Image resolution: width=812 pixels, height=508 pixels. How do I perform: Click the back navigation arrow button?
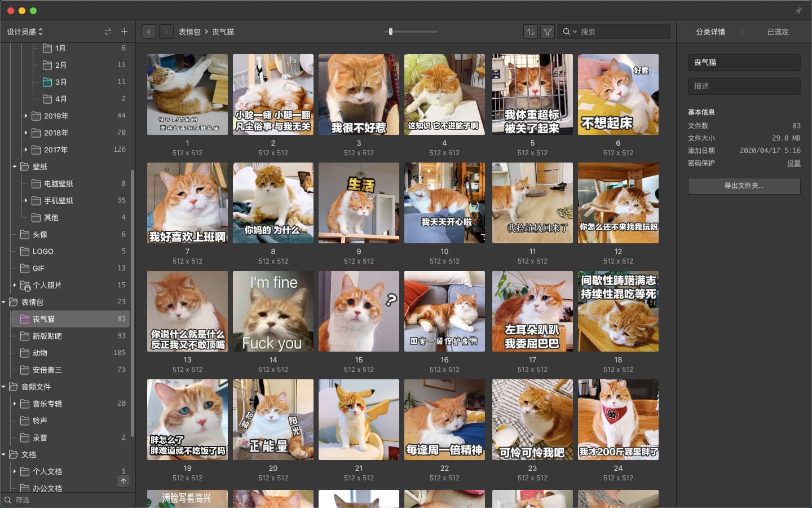[149, 32]
